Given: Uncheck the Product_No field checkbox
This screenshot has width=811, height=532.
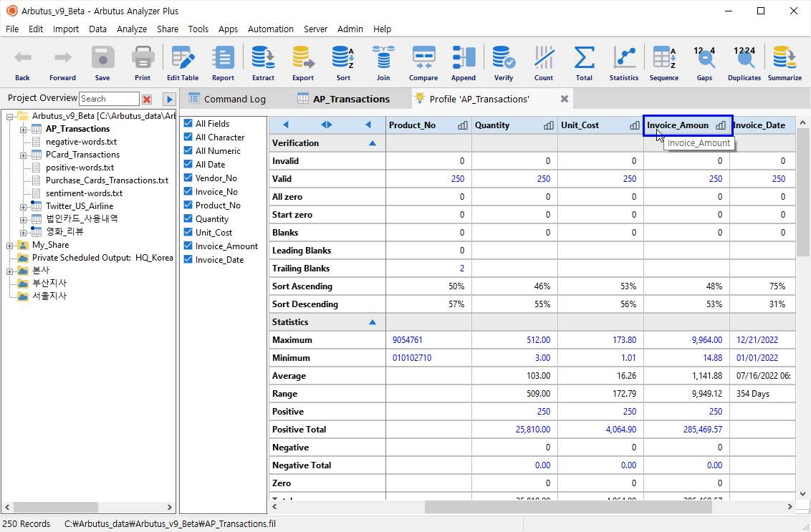Looking at the screenshot, I should click(x=188, y=205).
